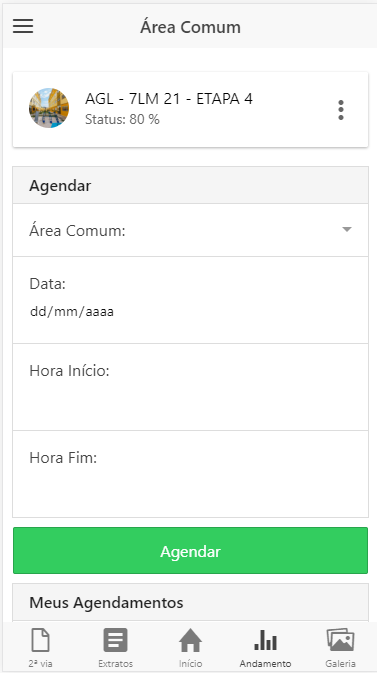The image size is (377, 673).
Task: Click the AGL - 7LM 21 - ETAPA 4 title
Action: (169, 99)
